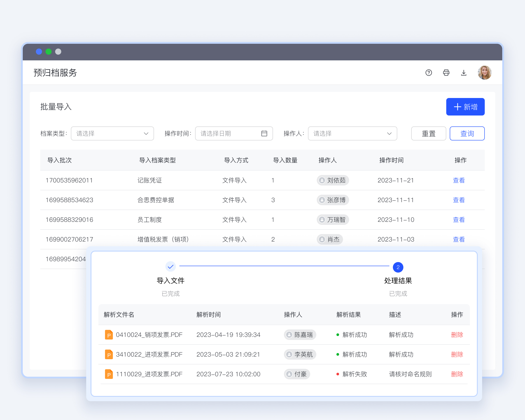Click 查看 link for 张彦博's row
This screenshot has height=420, width=525.
tap(459, 200)
